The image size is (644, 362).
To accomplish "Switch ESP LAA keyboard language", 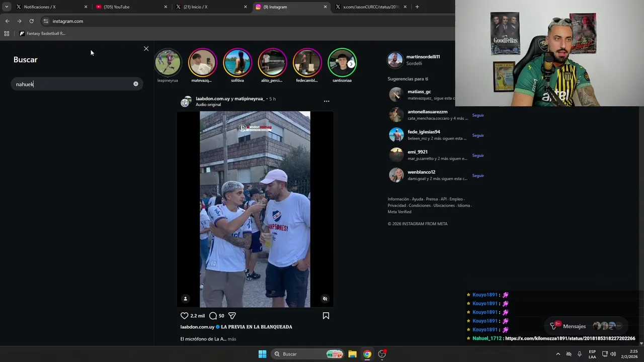I will [592, 354].
